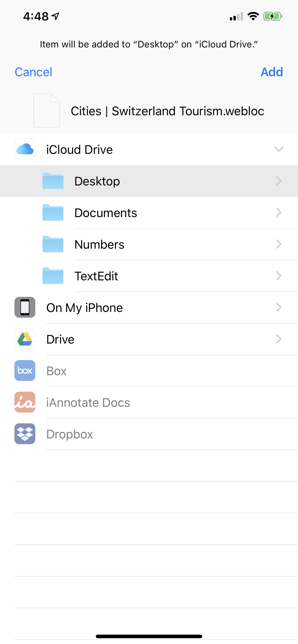Tap the location services arrow icon

pyautogui.click(x=56, y=16)
